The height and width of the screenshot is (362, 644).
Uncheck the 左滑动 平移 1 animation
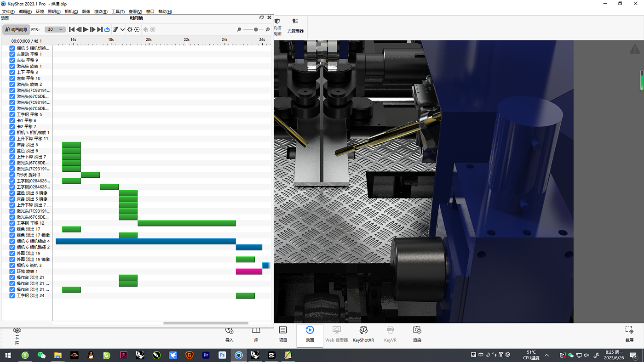tap(12, 54)
